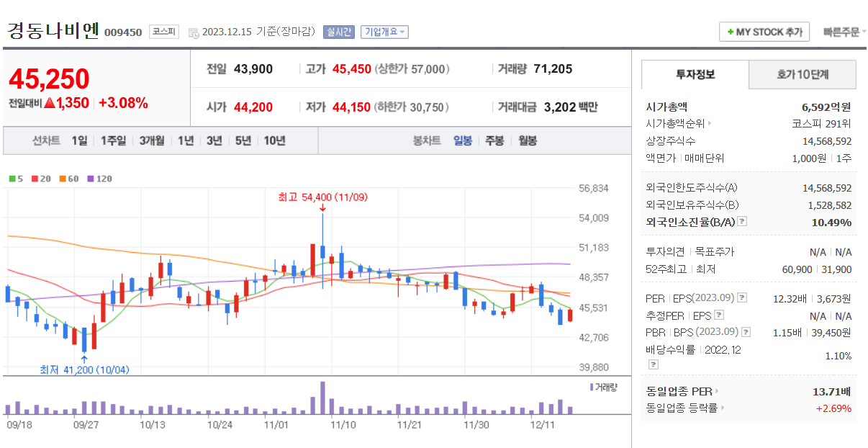Click the 최저 41,200 (10/04) chart marker
The image size is (868, 448).
tap(85, 369)
